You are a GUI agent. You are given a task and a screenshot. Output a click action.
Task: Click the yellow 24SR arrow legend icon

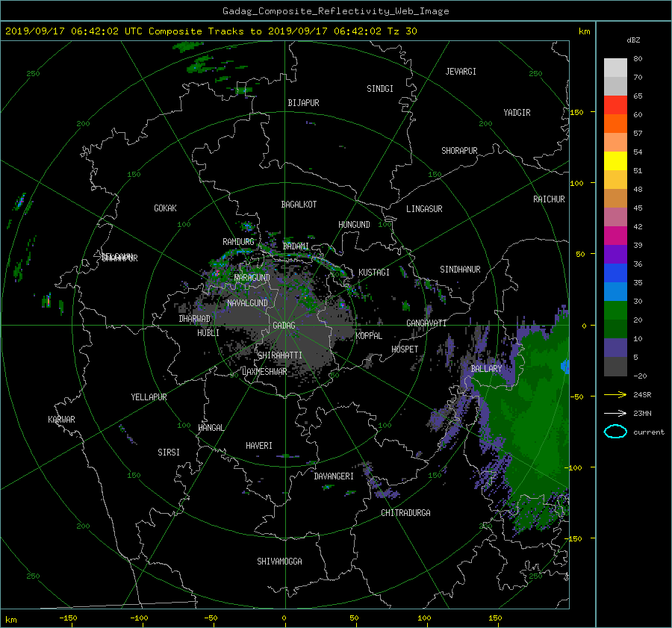615,394
